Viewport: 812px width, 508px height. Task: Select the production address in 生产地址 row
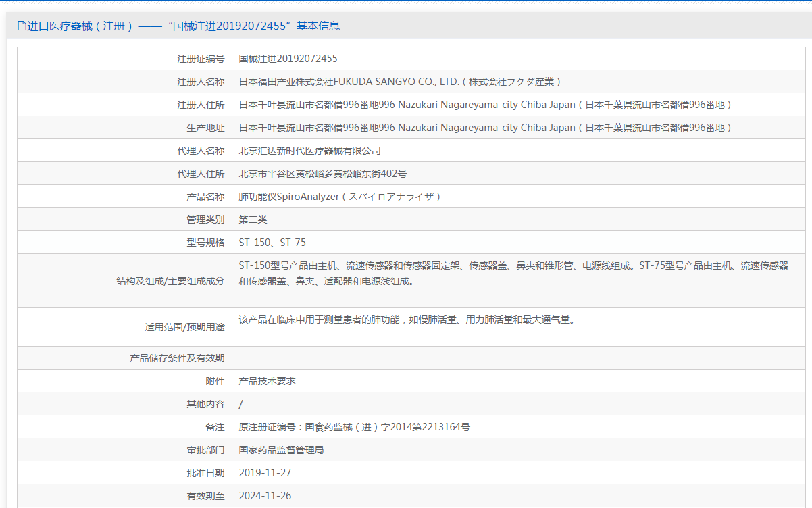pyautogui.click(x=486, y=128)
